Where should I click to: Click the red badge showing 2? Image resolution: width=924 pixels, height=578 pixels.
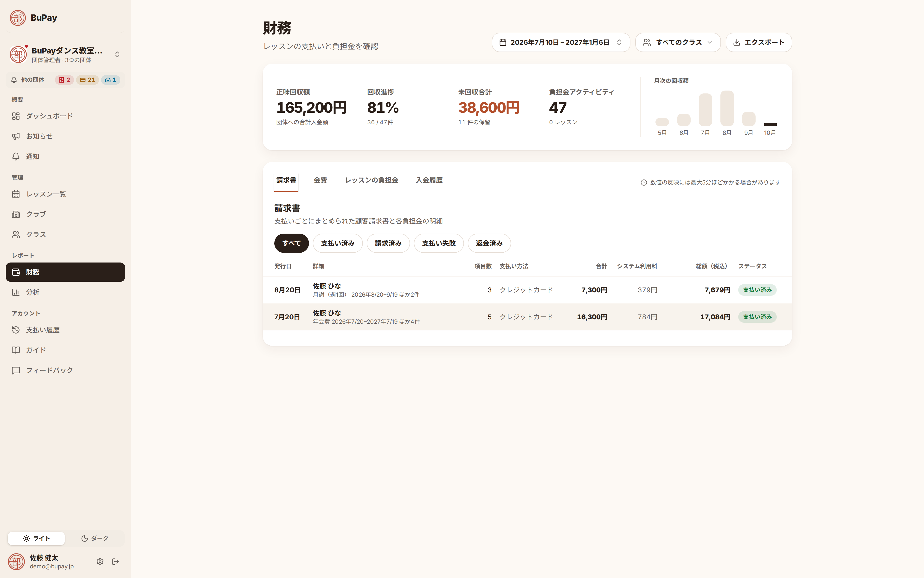click(64, 80)
